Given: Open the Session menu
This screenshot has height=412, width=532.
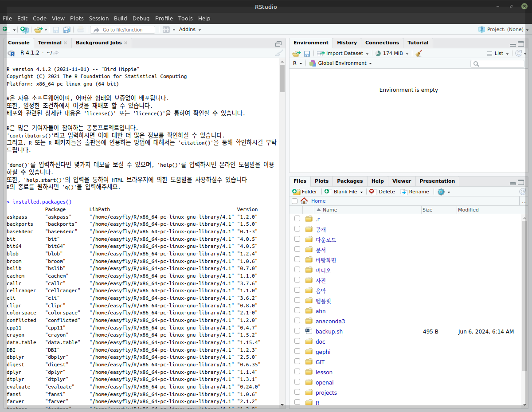Looking at the screenshot, I should (98, 18).
